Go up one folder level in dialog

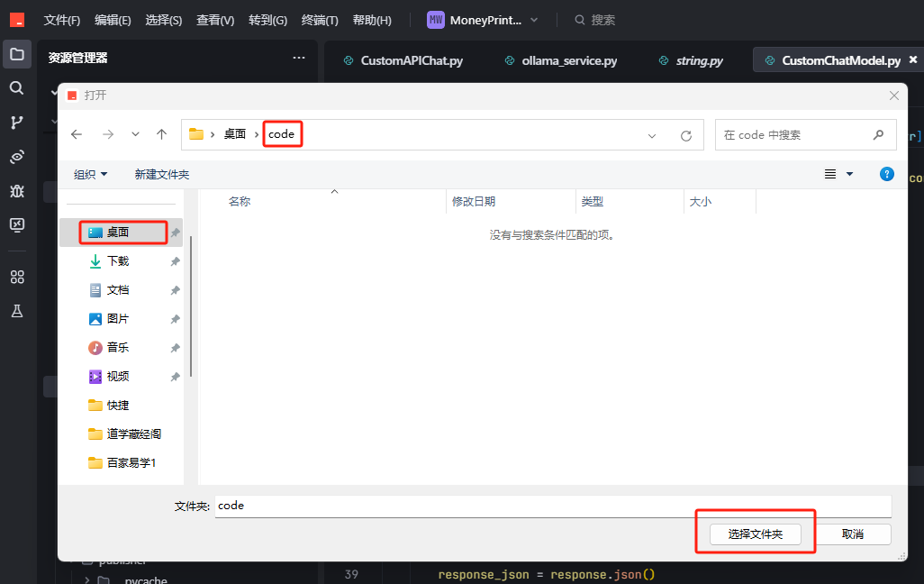click(x=161, y=134)
